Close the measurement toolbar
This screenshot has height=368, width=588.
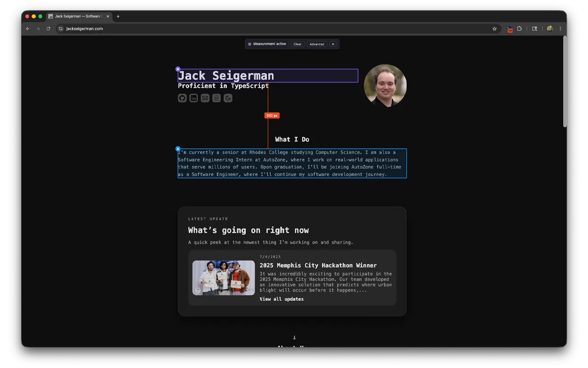[x=333, y=44]
